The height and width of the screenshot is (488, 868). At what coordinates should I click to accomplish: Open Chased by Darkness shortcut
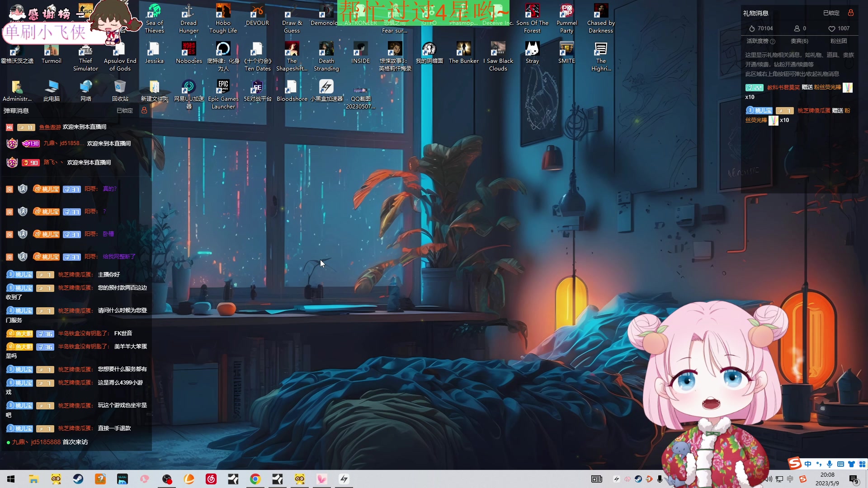(x=601, y=19)
